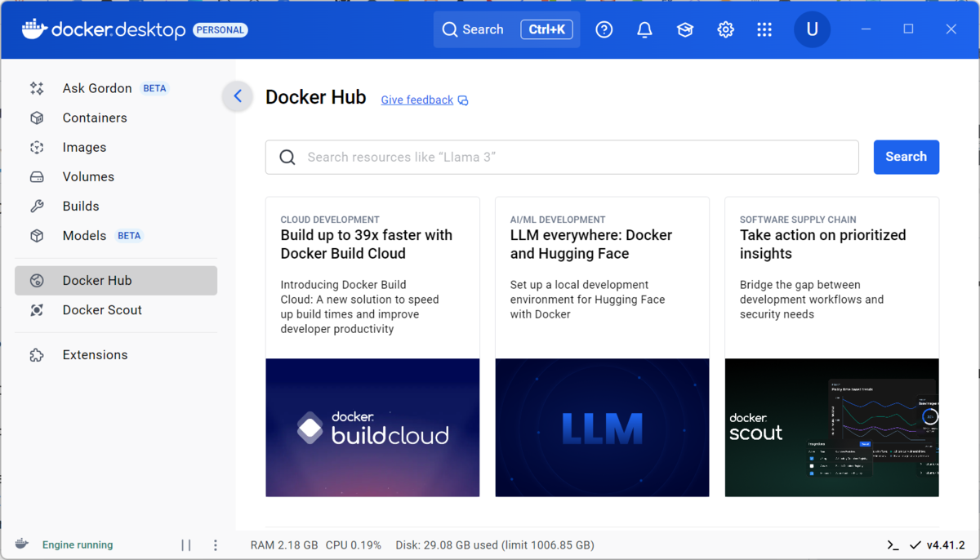Click the CPU 0.19% status
This screenshot has width=980, height=560.
pos(354,544)
